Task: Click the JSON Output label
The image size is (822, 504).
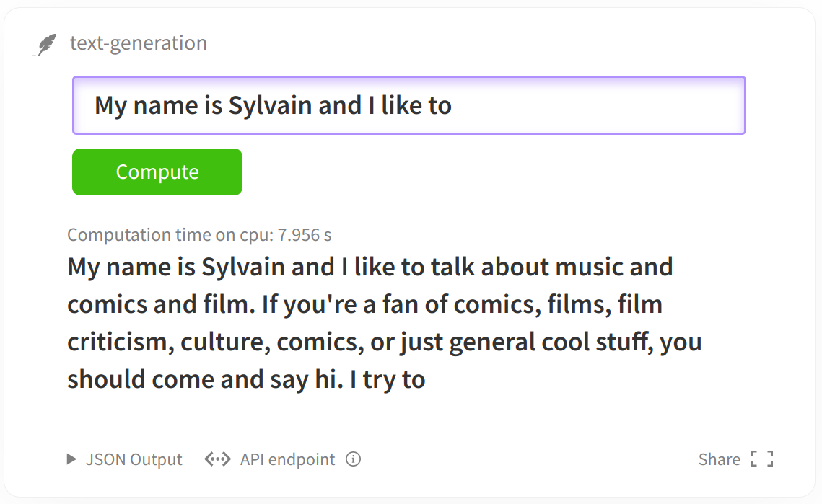Action: click(x=134, y=459)
